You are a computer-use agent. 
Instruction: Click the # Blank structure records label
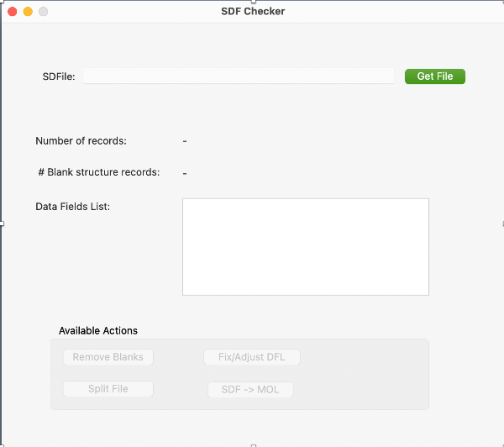coord(98,172)
